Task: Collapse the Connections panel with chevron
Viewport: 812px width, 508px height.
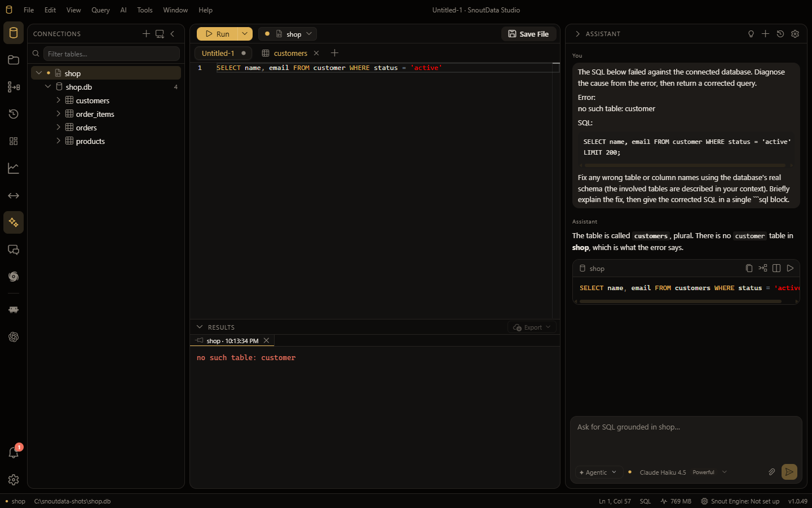Action: pyautogui.click(x=173, y=34)
